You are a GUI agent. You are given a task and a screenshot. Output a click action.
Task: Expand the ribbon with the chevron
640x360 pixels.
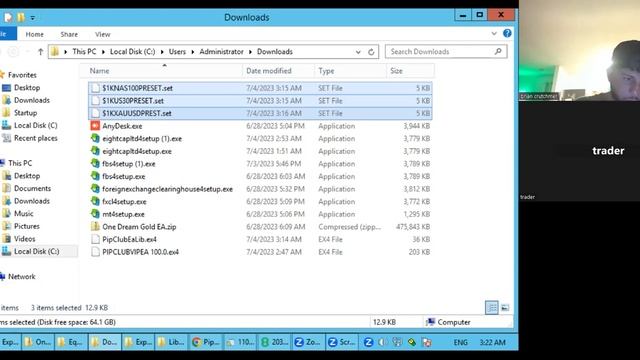pos(494,33)
